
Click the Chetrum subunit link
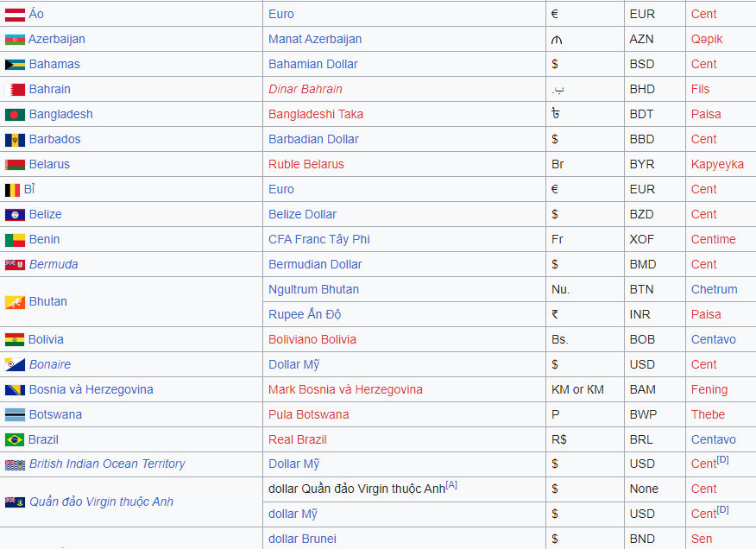click(714, 290)
